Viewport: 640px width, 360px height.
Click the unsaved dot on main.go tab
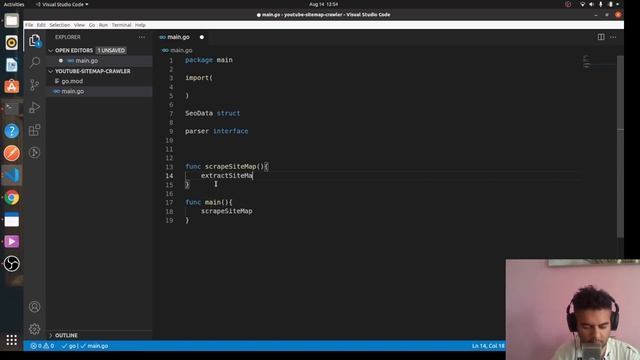[202, 37]
